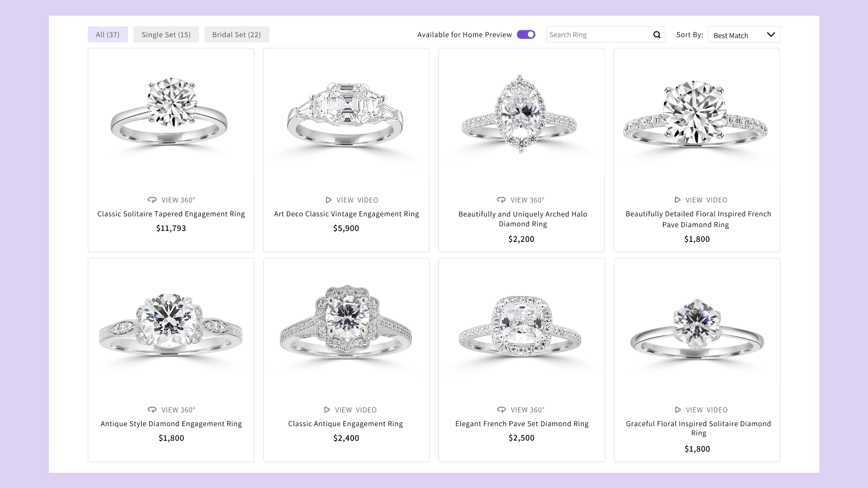The width and height of the screenshot is (868, 488).
Task: Play video icon for Classic Antique Engagement Ring
Action: point(327,410)
